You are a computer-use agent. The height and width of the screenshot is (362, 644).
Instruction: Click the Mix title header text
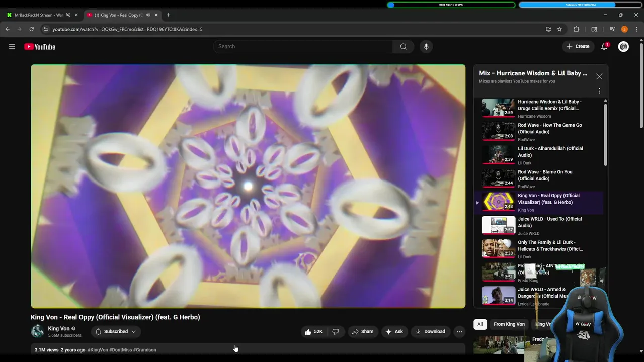[533, 73]
